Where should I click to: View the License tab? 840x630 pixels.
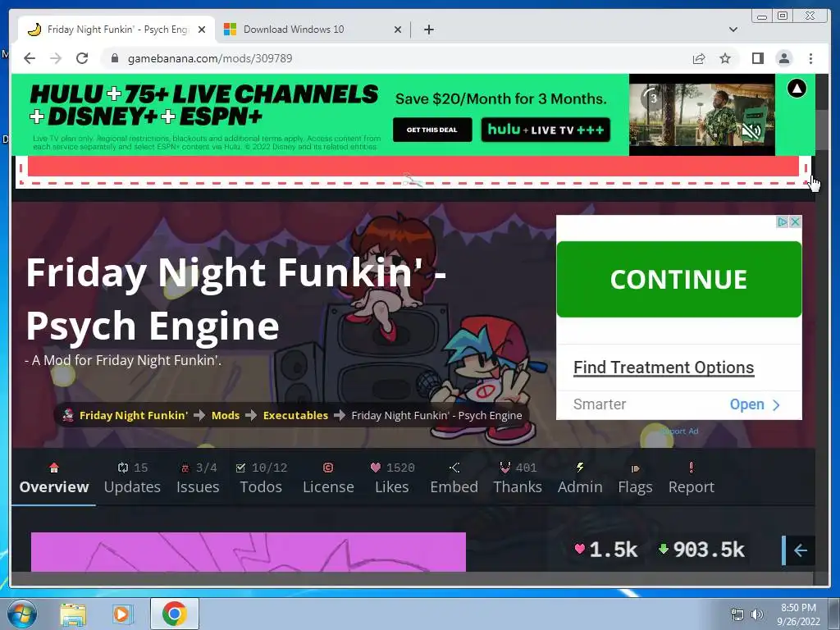point(328,478)
